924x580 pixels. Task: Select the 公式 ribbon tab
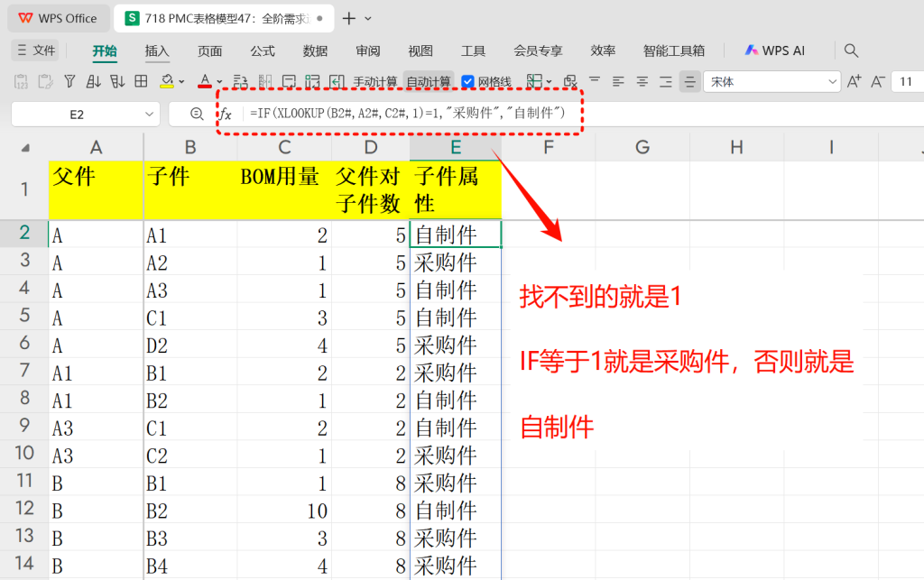coord(263,51)
